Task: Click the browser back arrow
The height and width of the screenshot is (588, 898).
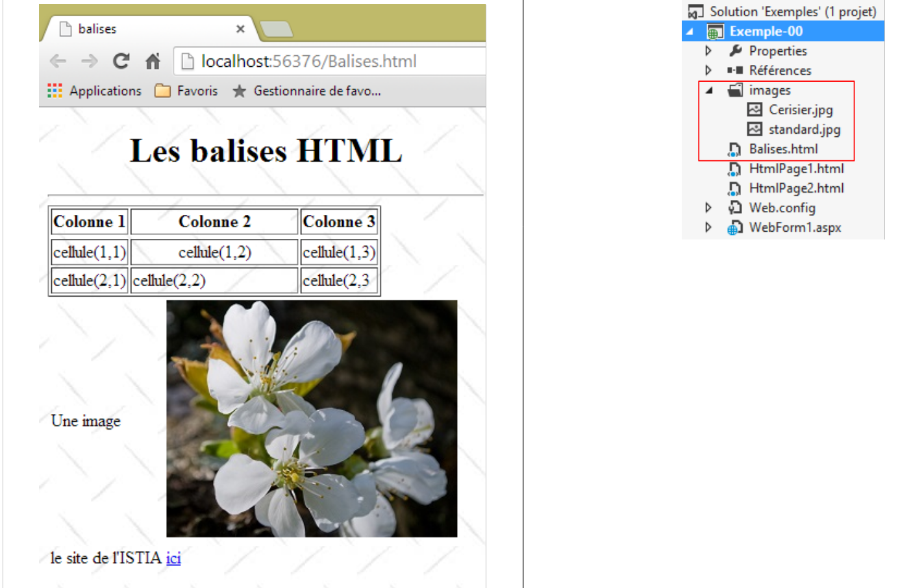Action: coord(58,61)
